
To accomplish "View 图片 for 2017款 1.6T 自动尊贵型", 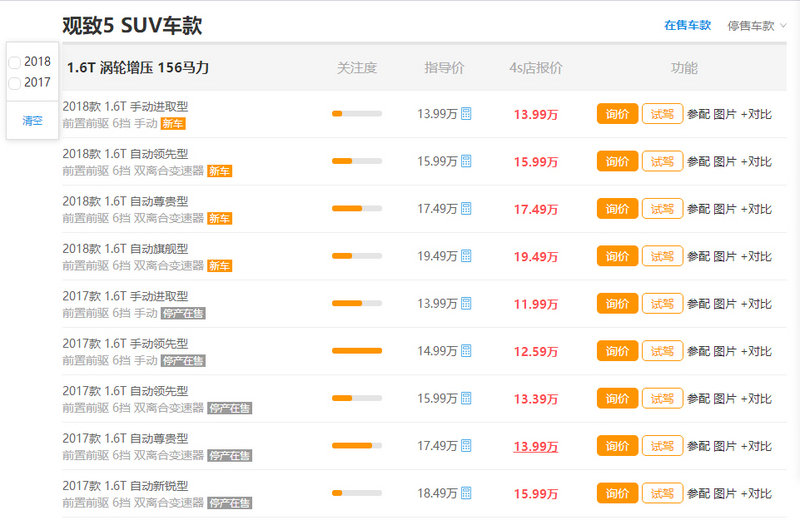I will coord(725,446).
